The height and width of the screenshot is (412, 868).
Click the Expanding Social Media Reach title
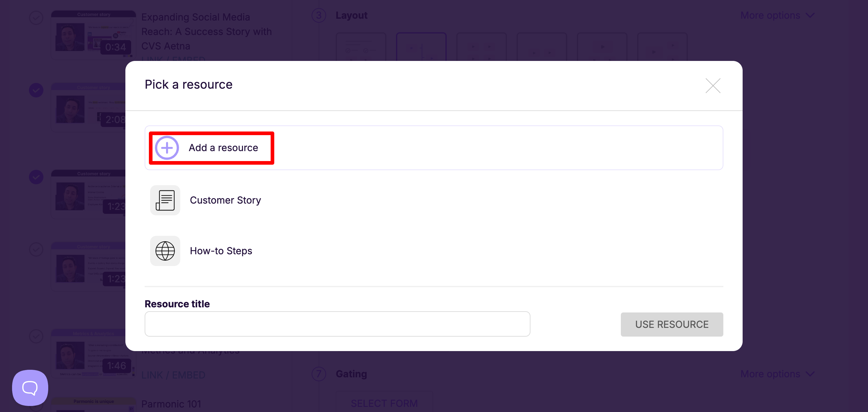(x=206, y=31)
